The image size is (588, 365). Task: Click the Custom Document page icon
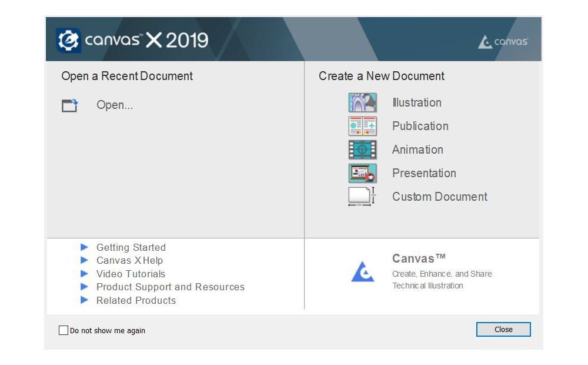pos(362,197)
